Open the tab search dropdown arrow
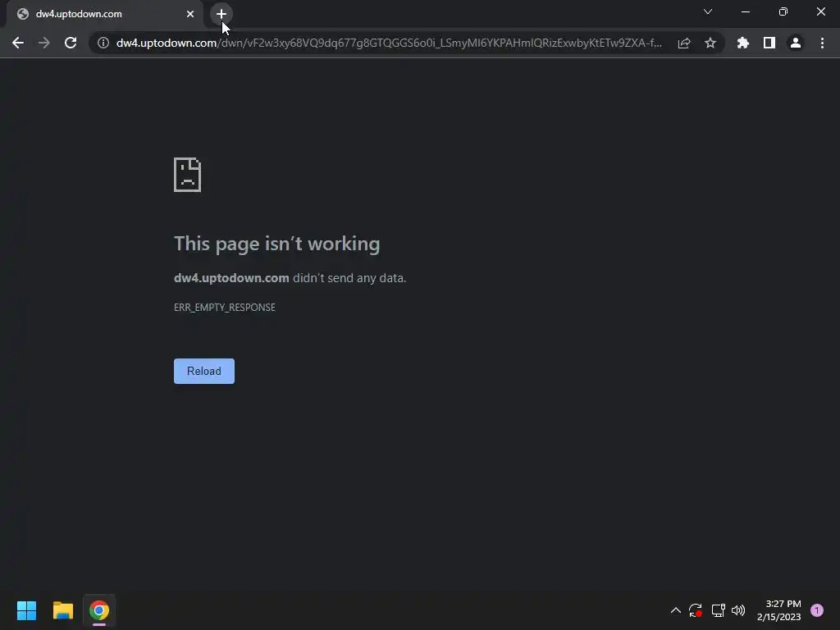The width and height of the screenshot is (840, 630). coord(708,11)
